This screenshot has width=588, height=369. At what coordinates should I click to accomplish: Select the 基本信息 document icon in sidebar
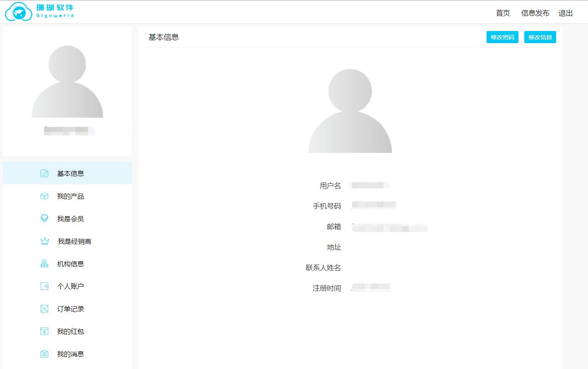click(44, 173)
